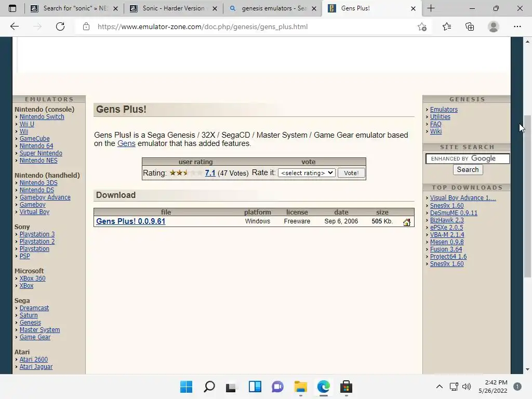
Task: Click the Vote! button
Action: 351,172
